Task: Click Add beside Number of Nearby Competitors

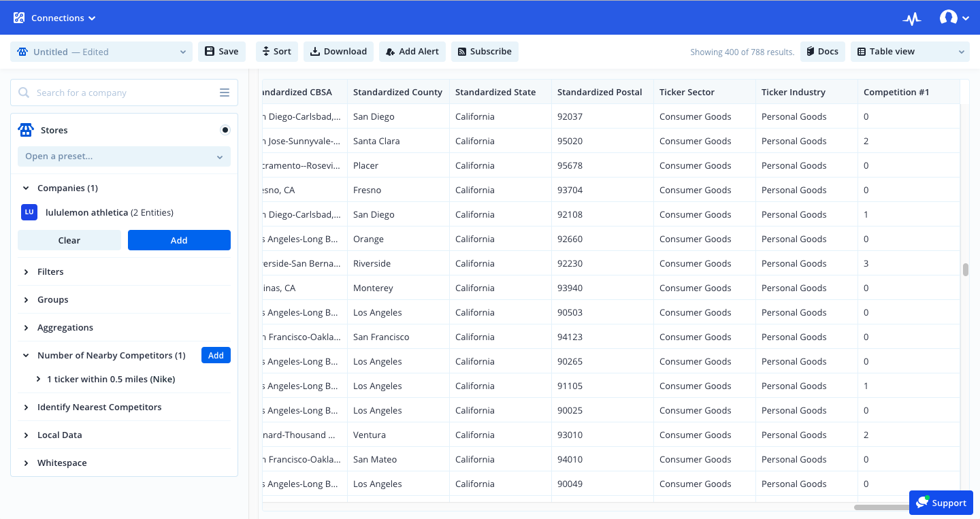Action: pyautogui.click(x=216, y=355)
